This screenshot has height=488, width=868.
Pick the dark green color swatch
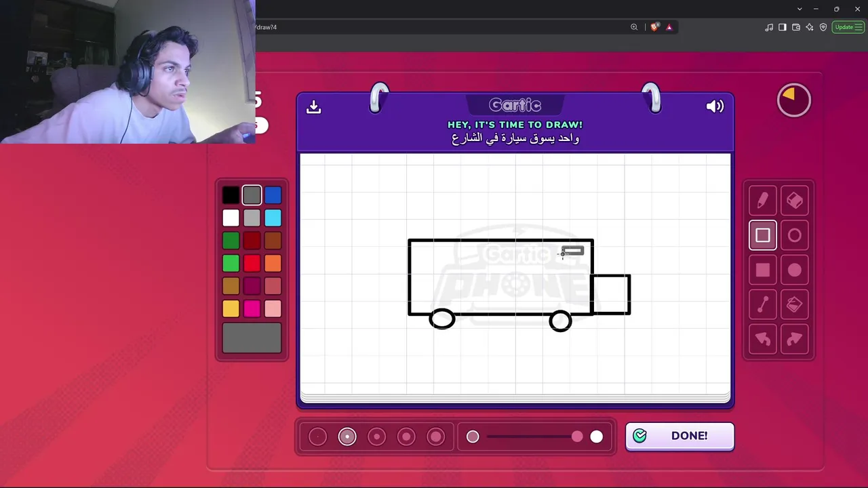pos(231,241)
